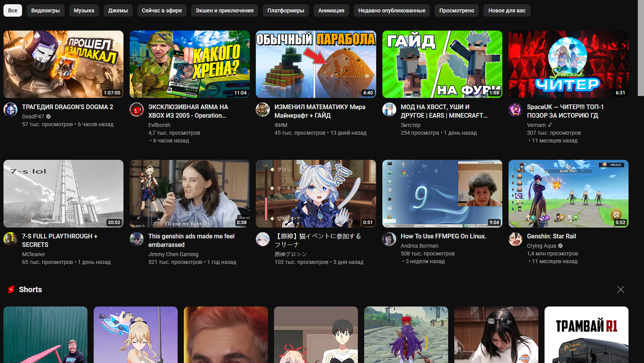The height and width of the screenshot is (363, 644).
Task: Open Genshin: Star Rail video title
Action: tap(552, 236)
